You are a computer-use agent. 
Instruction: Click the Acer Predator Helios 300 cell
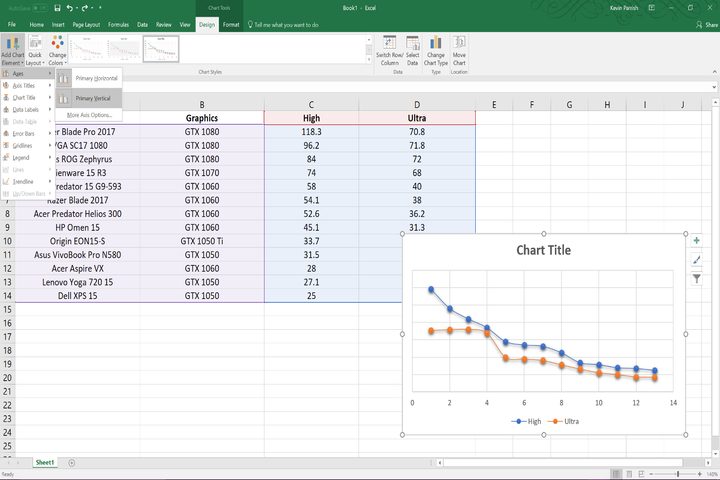click(78, 214)
